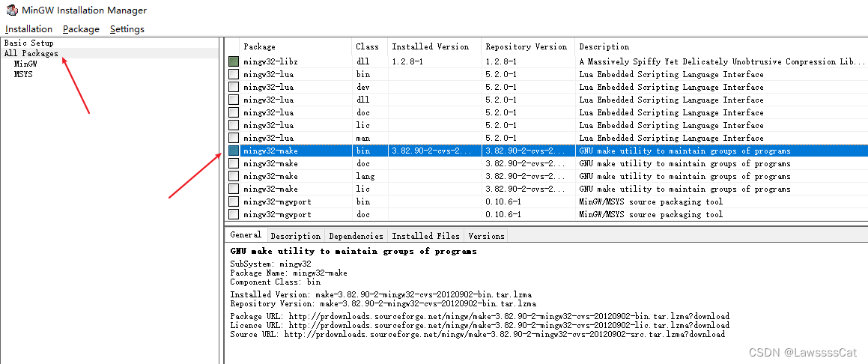Open the Settings menu
The height and width of the screenshot is (364, 868).
[127, 28]
